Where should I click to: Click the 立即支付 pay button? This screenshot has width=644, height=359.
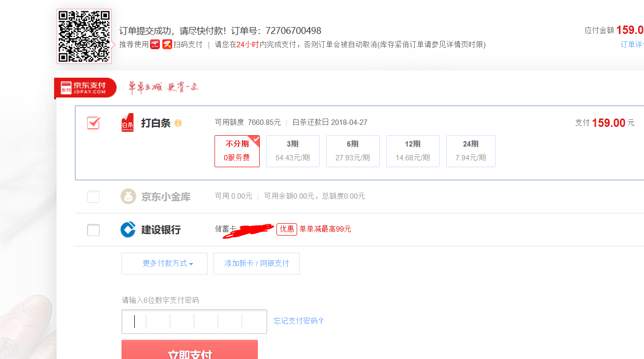[x=190, y=350]
